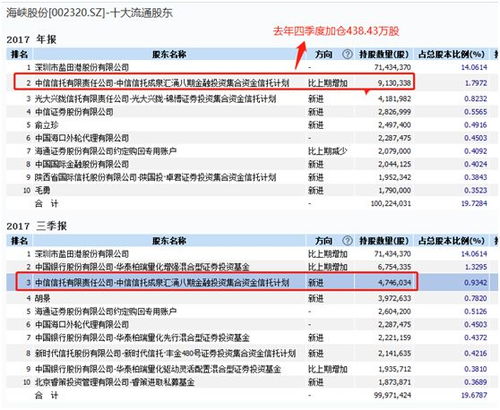
Task: Click the ratio value 0.8232
Action: 476,99
